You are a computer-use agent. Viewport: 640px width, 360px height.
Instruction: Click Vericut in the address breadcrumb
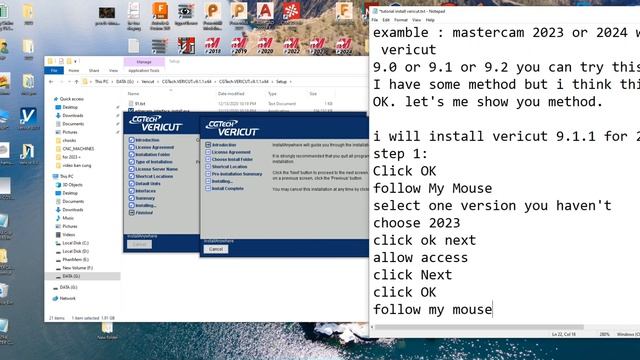[x=148, y=82]
